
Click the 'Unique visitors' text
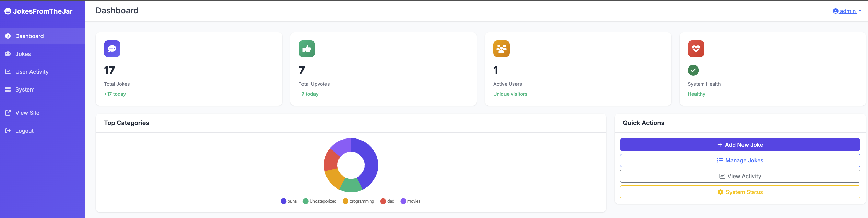click(510, 94)
